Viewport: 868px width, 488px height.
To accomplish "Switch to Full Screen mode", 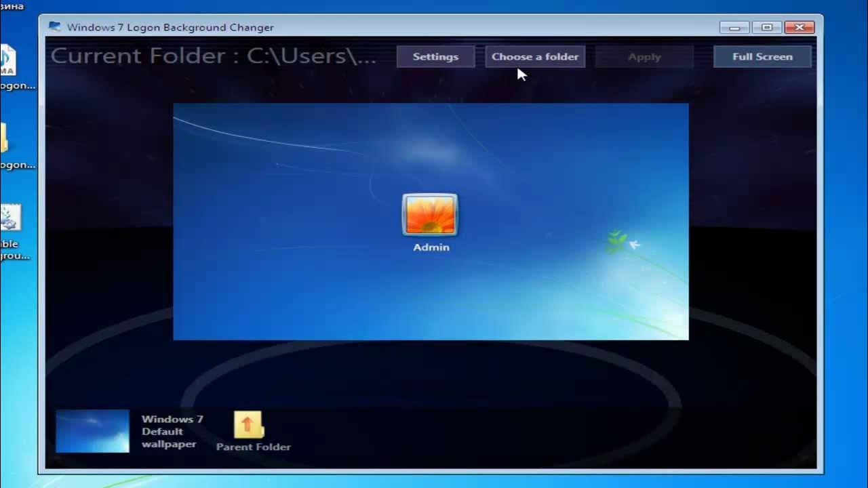I will tap(762, 57).
